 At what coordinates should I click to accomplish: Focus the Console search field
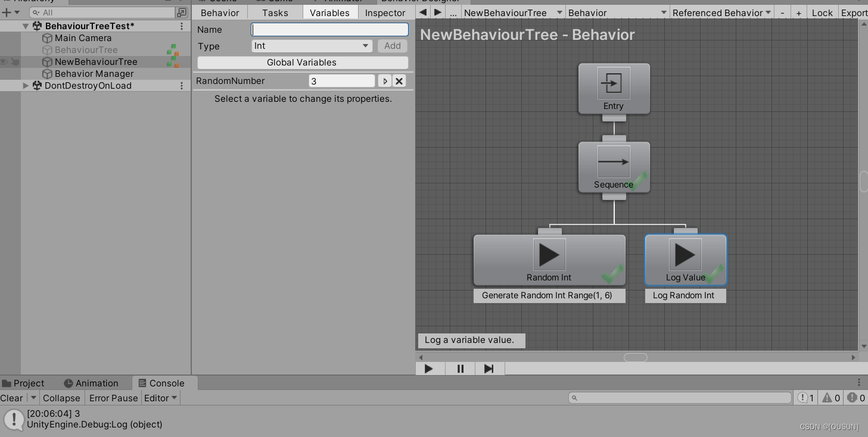(680, 398)
